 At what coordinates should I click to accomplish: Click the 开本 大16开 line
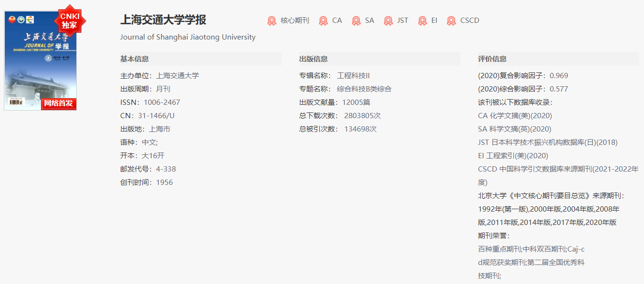tap(142, 156)
